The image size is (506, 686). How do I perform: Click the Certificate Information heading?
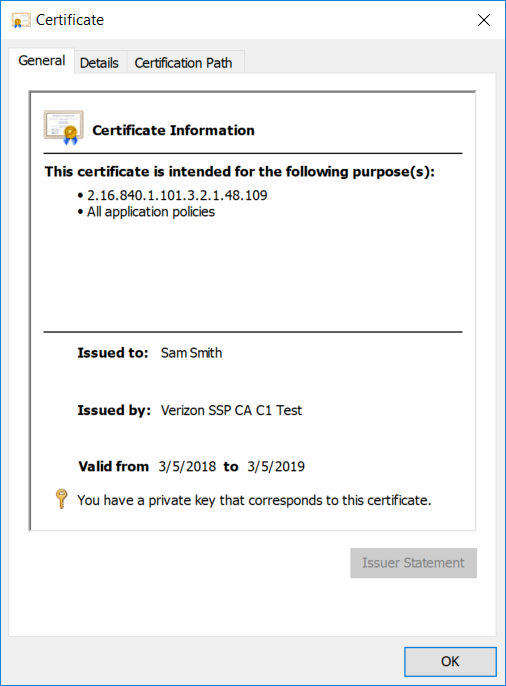173,130
